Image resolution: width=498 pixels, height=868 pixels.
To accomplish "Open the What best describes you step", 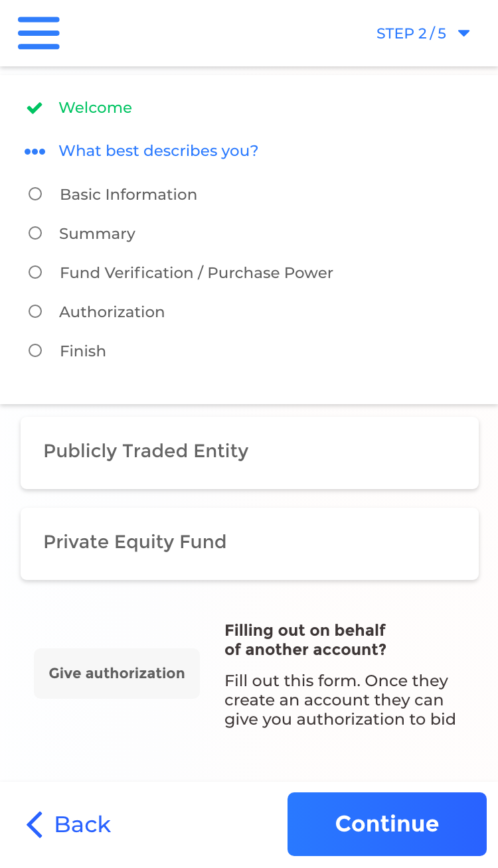I will pyautogui.click(x=158, y=151).
